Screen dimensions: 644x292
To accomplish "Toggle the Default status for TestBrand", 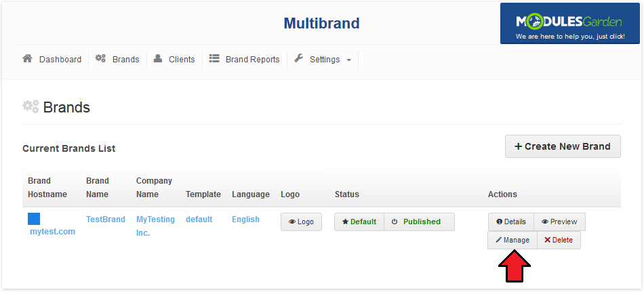I will click(359, 222).
